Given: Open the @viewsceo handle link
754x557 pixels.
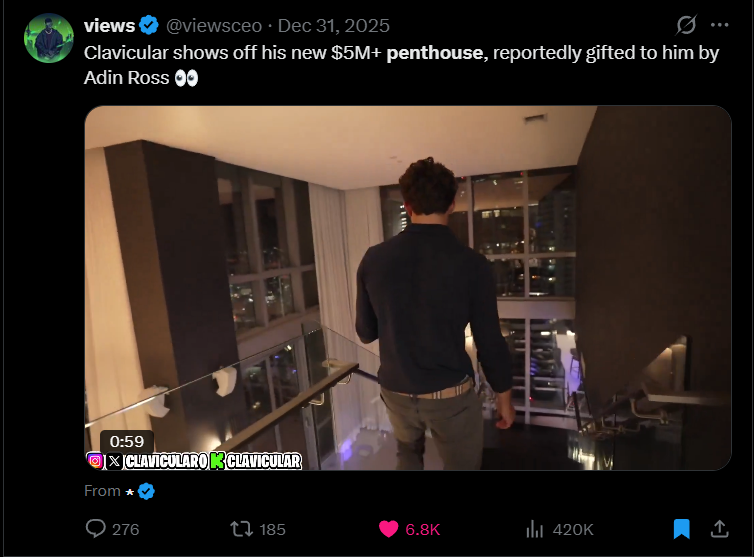Looking at the screenshot, I should click(x=214, y=25).
